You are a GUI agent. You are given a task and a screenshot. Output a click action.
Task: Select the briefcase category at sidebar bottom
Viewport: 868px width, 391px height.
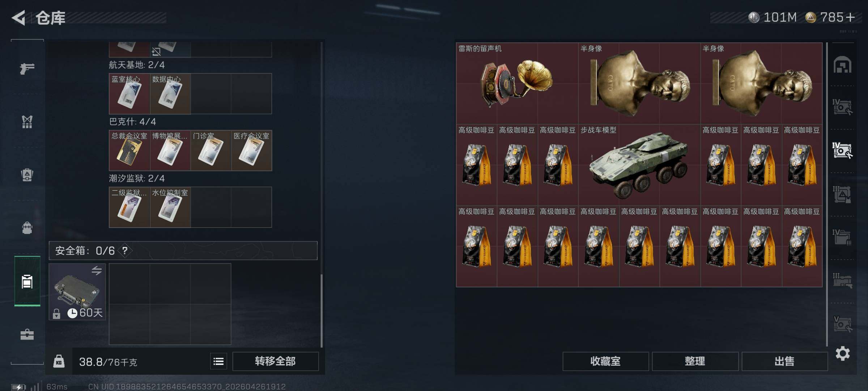[x=27, y=334]
